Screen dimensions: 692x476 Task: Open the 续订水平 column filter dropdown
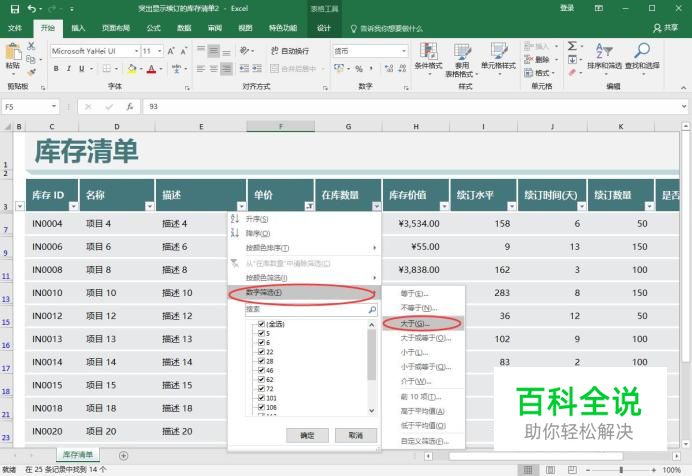(511, 206)
